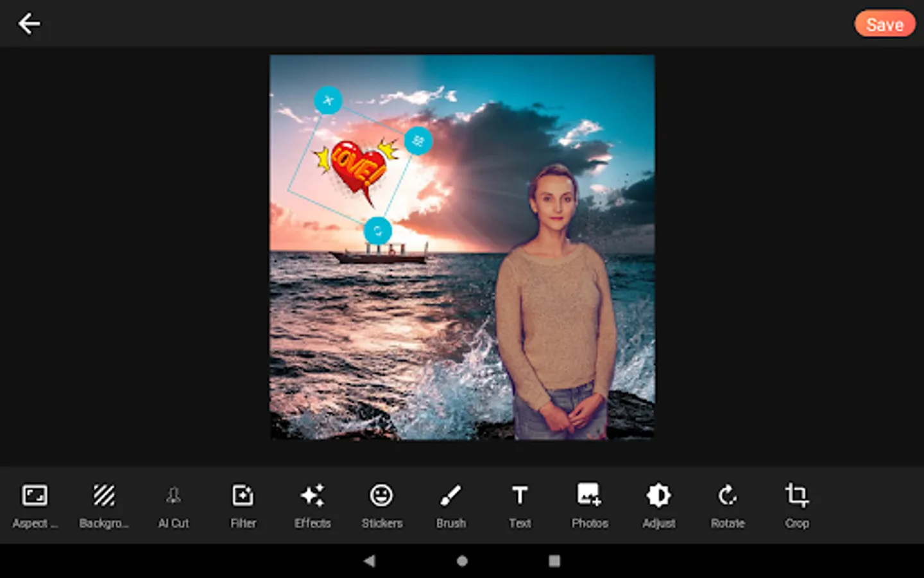Tap the Rotate tool

coord(728,506)
